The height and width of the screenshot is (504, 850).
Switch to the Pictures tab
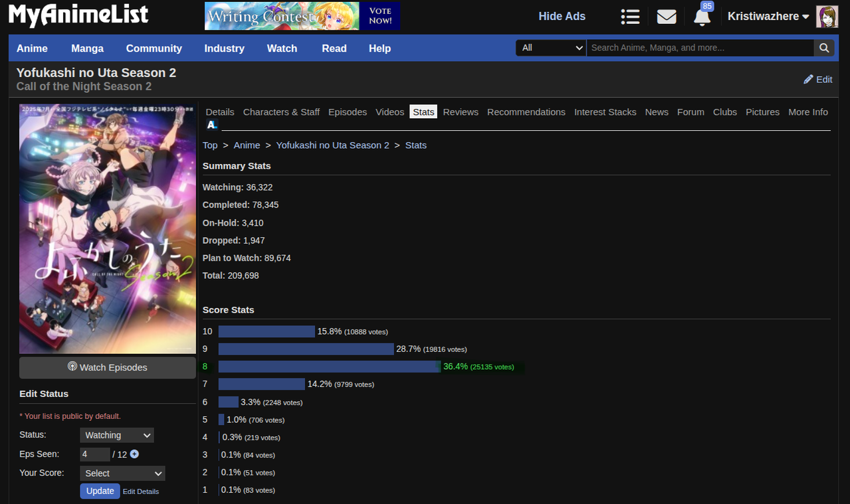pos(762,112)
